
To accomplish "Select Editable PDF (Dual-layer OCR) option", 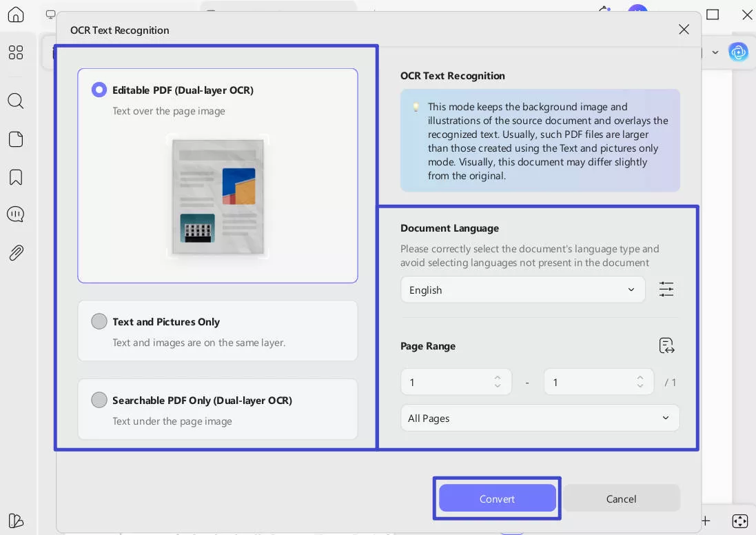I will (x=99, y=90).
